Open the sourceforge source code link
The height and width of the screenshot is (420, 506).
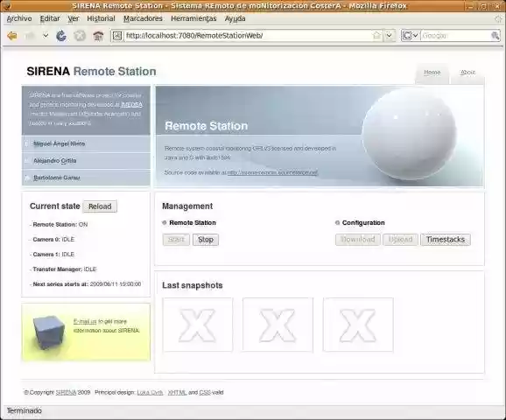click(x=272, y=172)
